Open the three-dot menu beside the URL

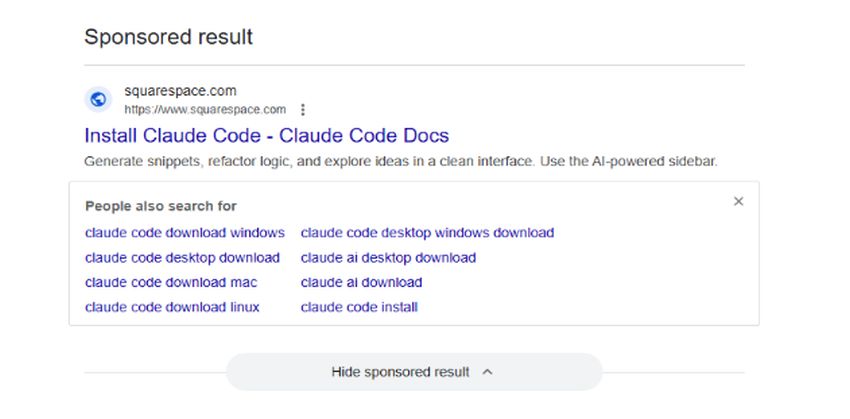click(303, 110)
